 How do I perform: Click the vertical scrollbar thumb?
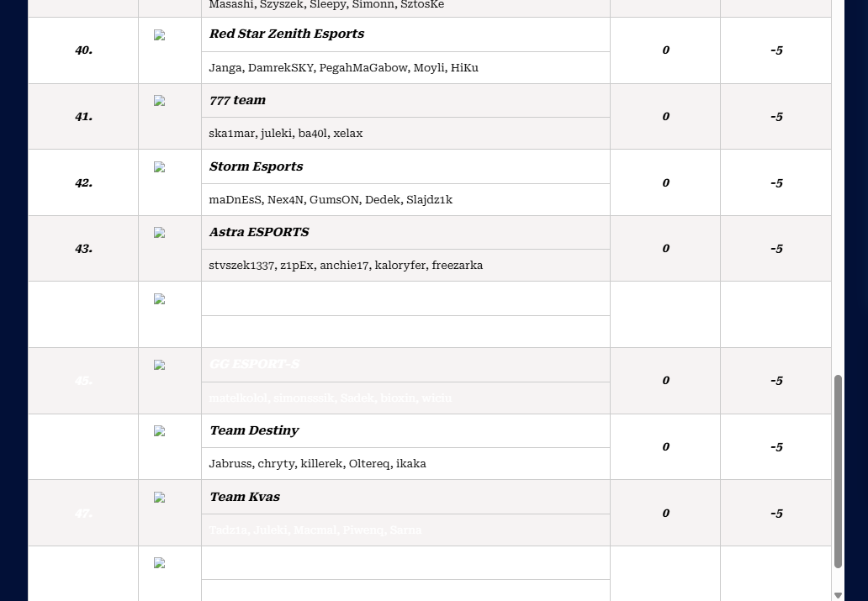[x=838, y=471]
